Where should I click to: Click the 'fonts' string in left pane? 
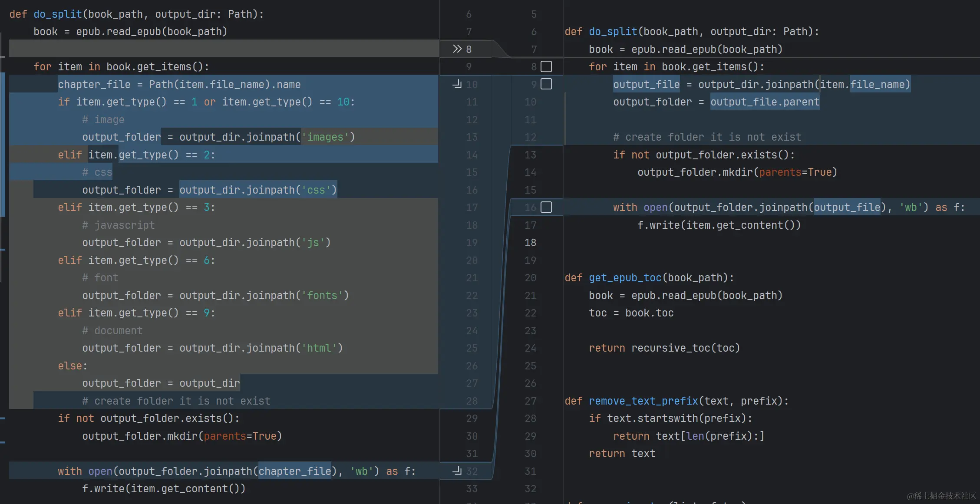coord(322,295)
